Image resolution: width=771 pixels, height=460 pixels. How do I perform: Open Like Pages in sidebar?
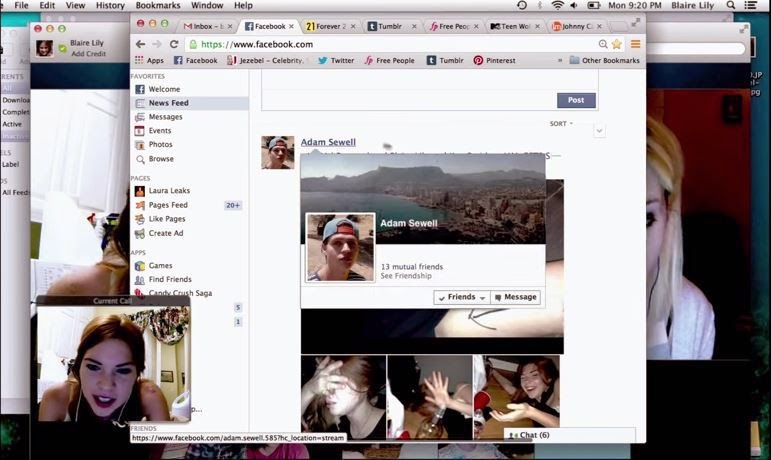pos(167,219)
